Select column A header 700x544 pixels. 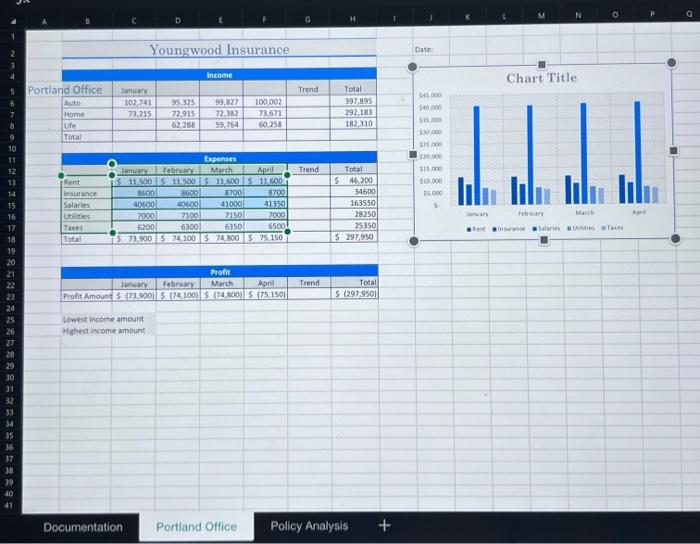(44, 21)
